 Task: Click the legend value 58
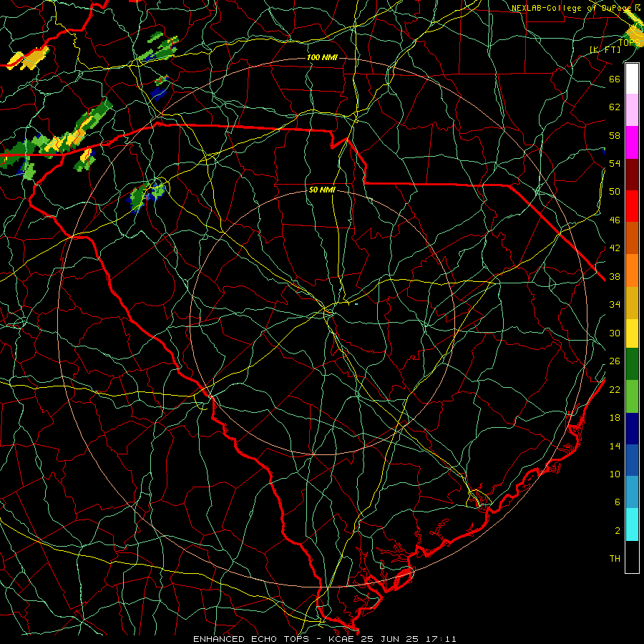point(615,135)
